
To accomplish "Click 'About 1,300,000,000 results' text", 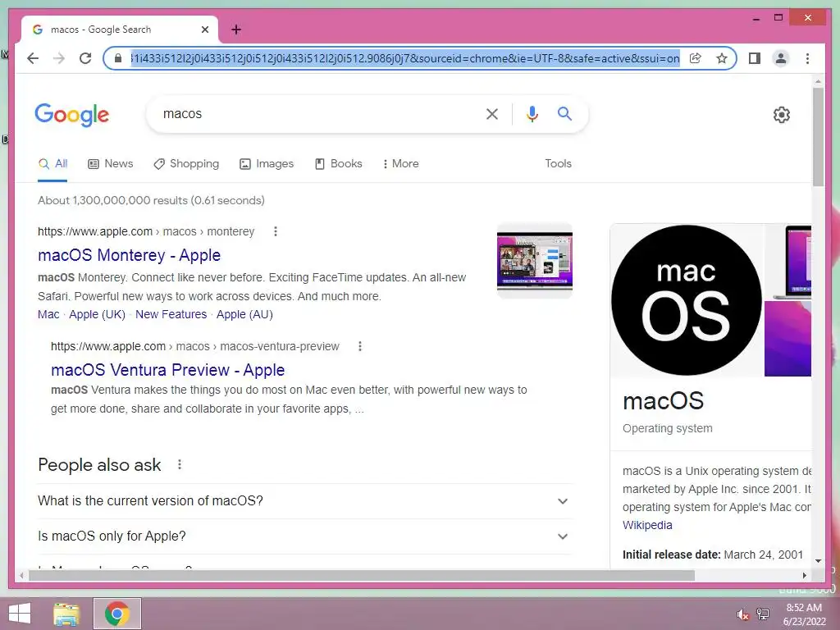I will click(112, 200).
